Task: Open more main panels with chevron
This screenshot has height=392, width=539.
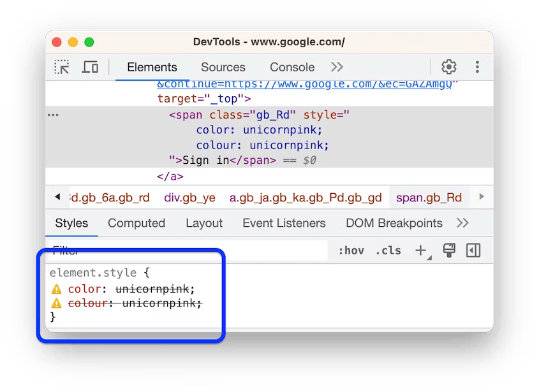Action: (x=337, y=66)
